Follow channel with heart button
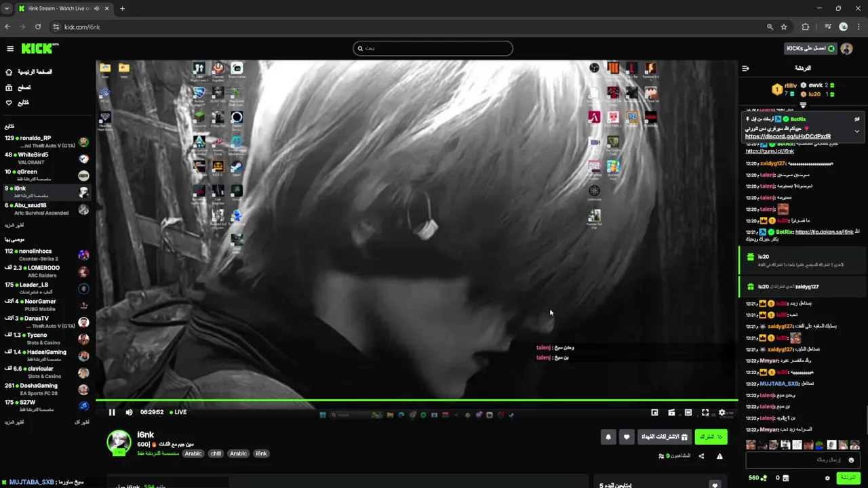The width and height of the screenshot is (868, 488). point(627,437)
